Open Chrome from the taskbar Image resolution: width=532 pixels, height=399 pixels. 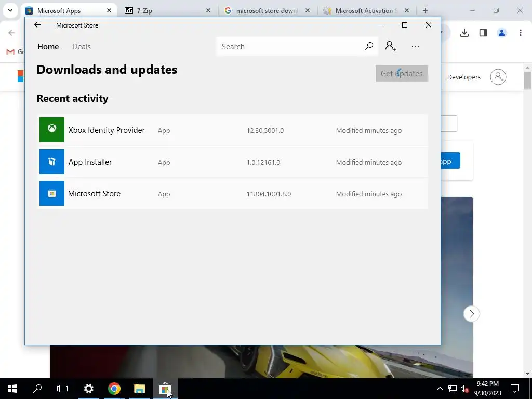114,389
